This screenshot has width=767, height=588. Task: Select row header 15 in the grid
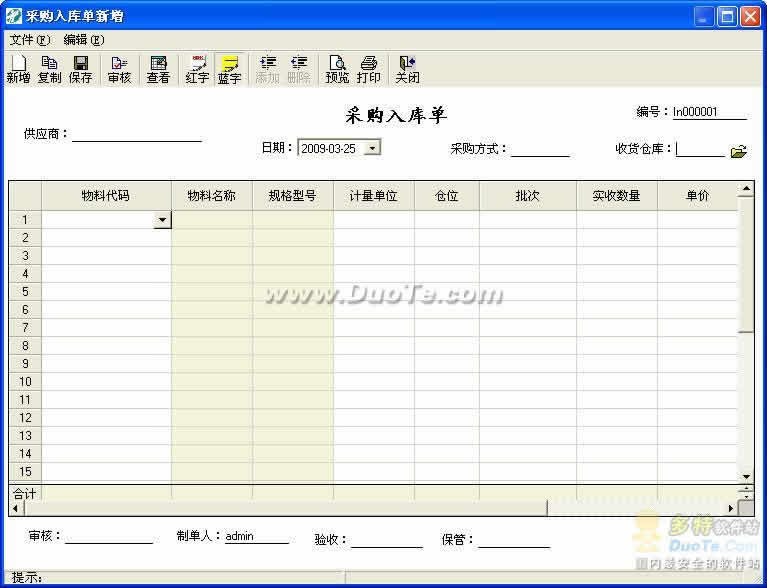tap(25, 472)
